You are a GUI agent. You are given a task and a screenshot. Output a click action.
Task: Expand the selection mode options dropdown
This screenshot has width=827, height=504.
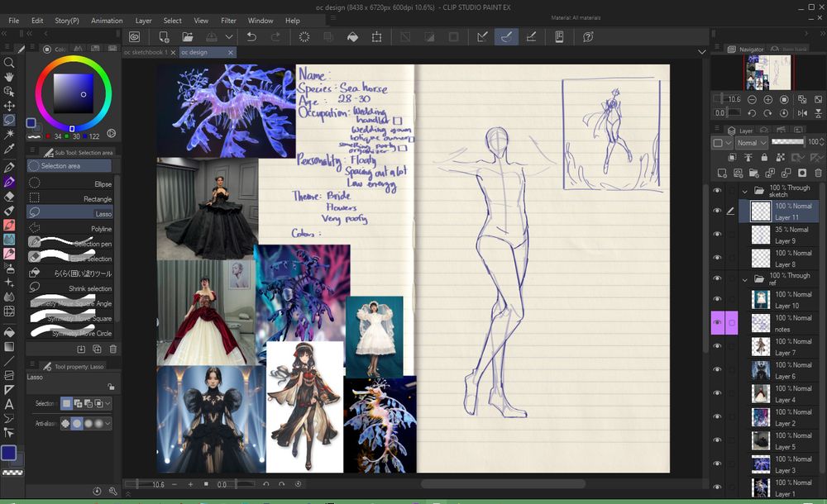click(x=108, y=403)
